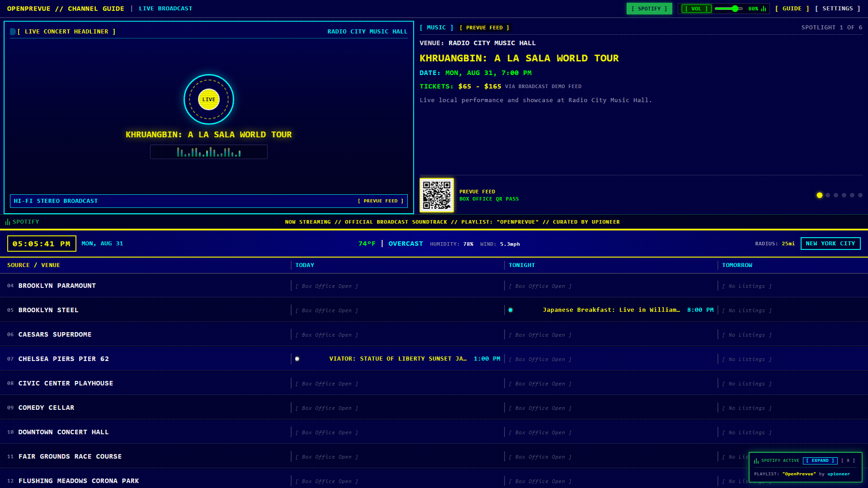Screen dimensions: 868x488
Task: Open the Radius 25mi selector
Action: click(x=775, y=244)
